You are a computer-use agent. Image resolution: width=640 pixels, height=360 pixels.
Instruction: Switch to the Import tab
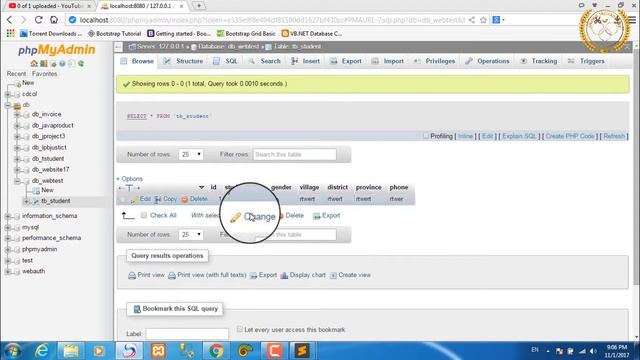coord(388,61)
